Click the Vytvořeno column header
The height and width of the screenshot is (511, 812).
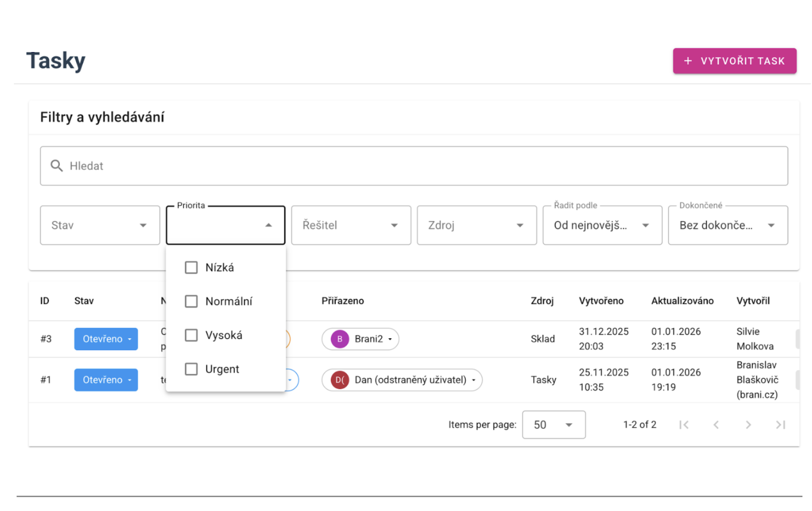(601, 301)
